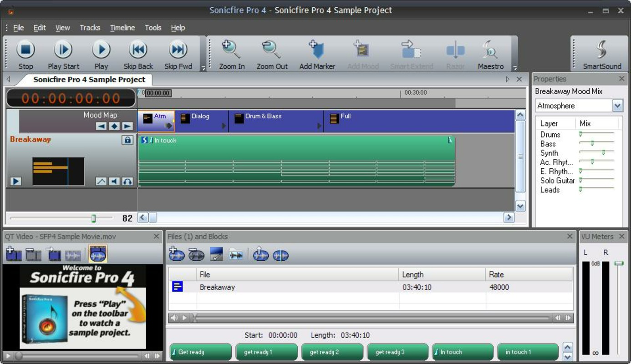
Task: Launch the Maestro tool
Action: point(491,54)
